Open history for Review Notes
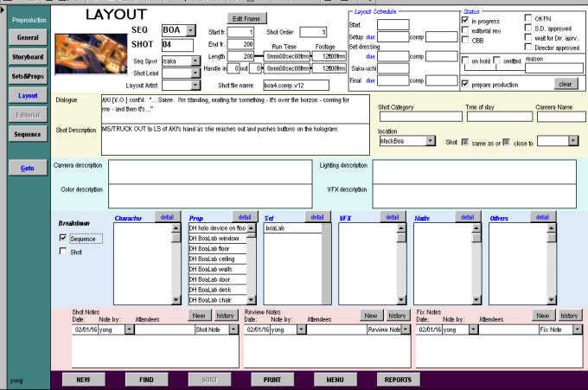588x390 pixels. point(397,316)
